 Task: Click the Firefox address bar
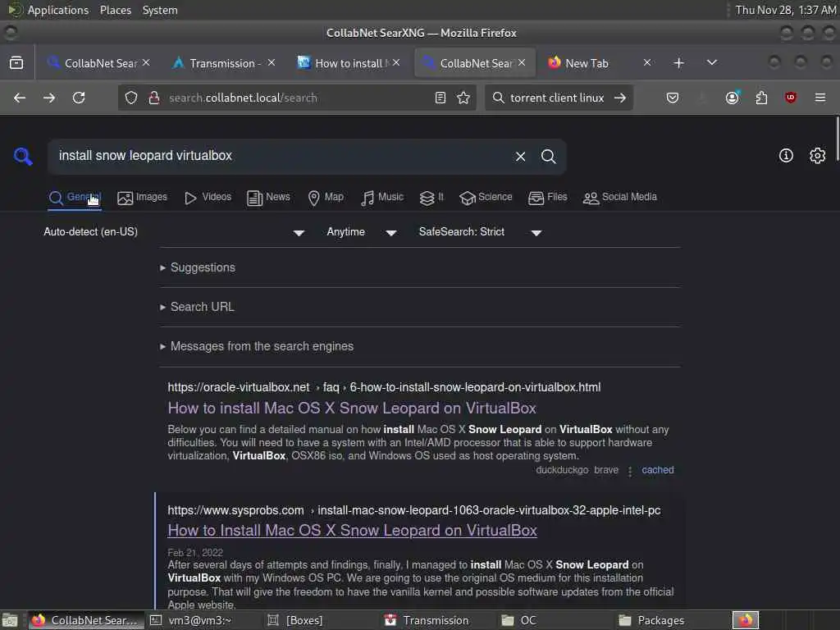[x=298, y=98]
